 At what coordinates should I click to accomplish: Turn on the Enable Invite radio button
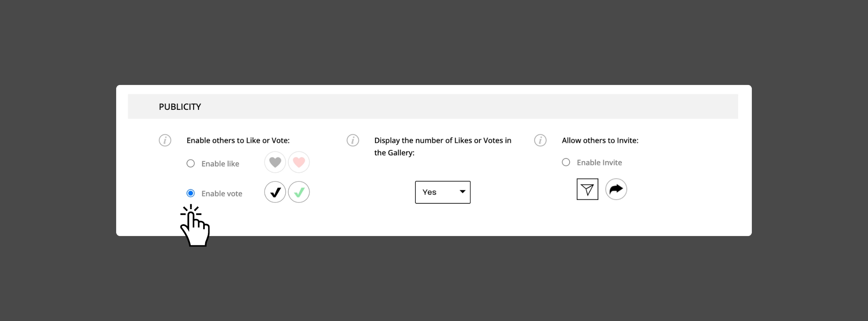tap(566, 162)
